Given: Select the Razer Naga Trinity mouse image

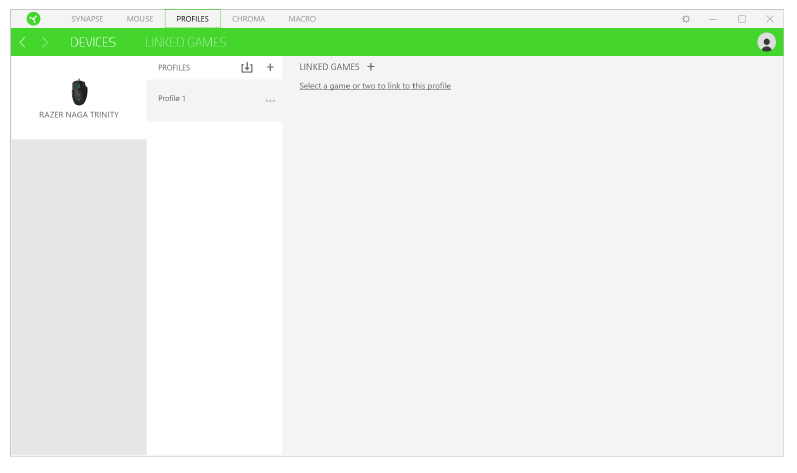Looking at the screenshot, I should click(79, 92).
